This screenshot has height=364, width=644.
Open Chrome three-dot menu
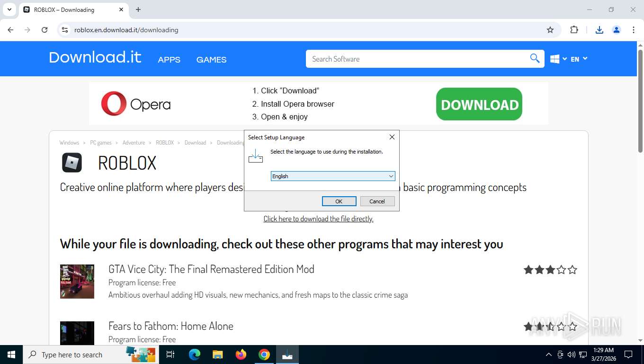pos(634,30)
